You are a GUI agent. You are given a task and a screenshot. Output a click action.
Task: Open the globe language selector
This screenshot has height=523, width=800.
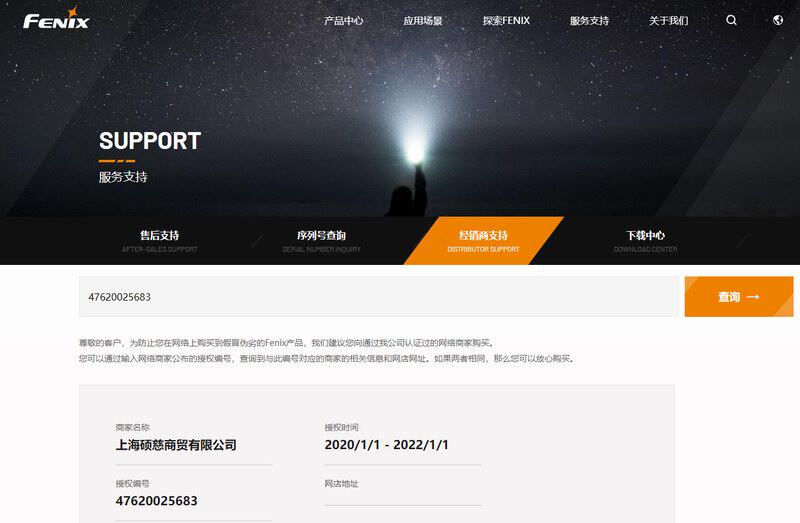coord(778,20)
